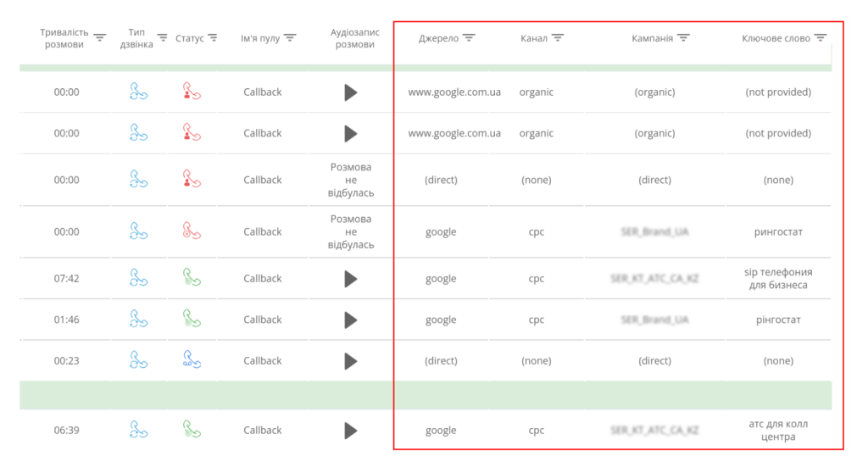This screenshot has height=462, width=868.
Task: Click filter icon next to Джерело
Action: click(x=469, y=37)
